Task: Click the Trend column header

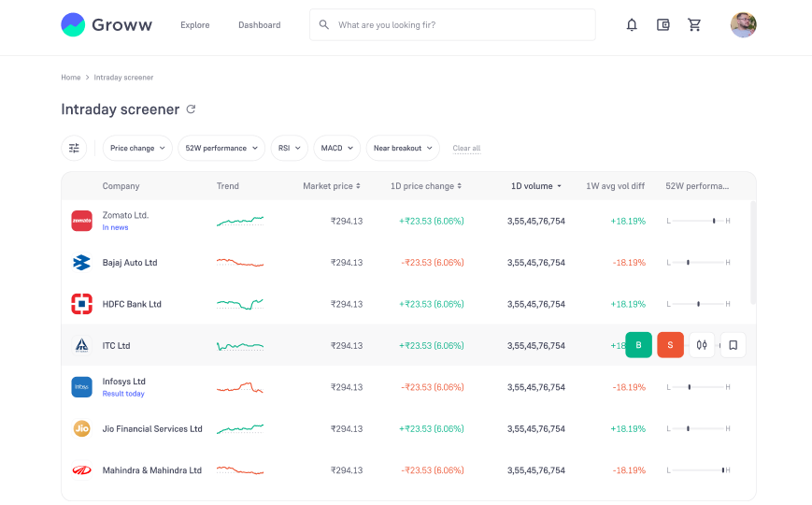Action: pos(227,185)
